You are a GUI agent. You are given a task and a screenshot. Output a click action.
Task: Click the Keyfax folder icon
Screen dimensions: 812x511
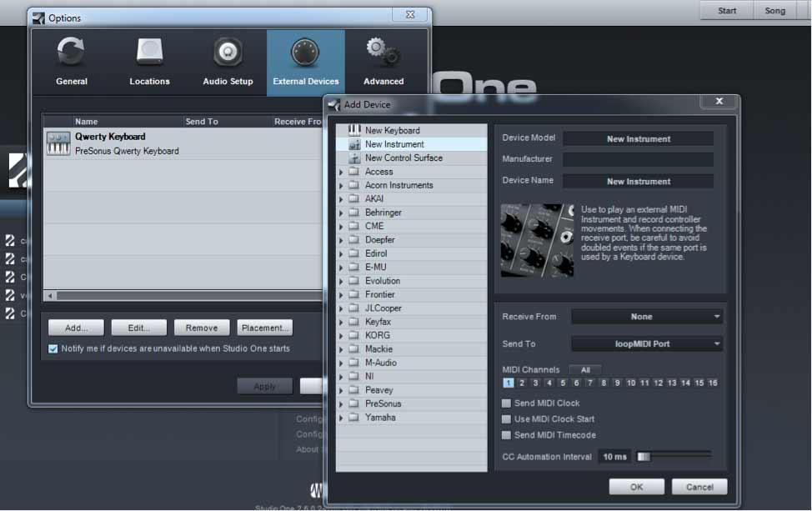click(354, 322)
